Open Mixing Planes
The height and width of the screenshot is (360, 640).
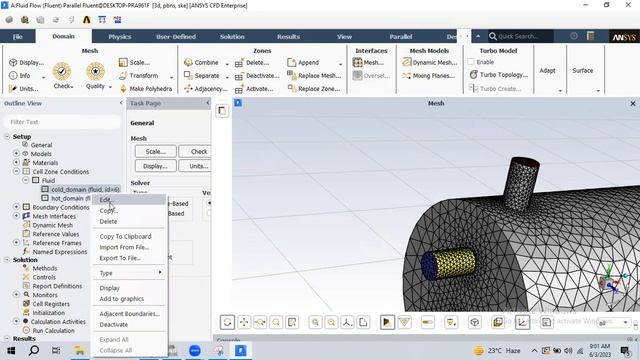click(429, 76)
